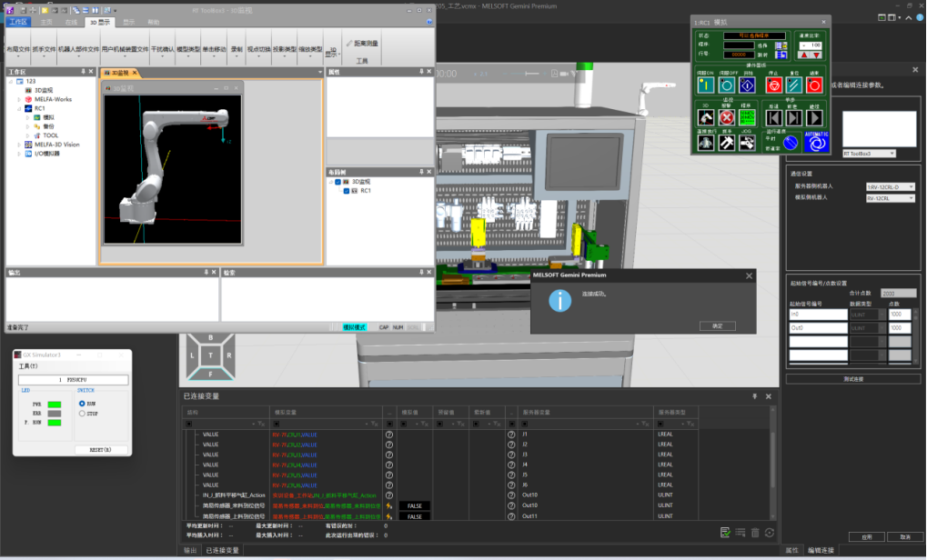The image size is (927, 560).
Task: Collapse the RC1 tree node
Action: pyautogui.click(x=19, y=109)
